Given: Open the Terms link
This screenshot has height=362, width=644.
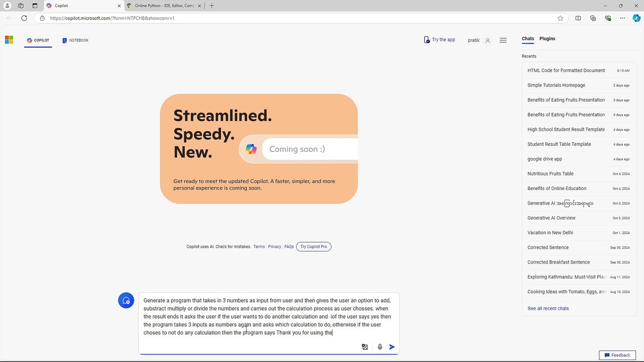Looking at the screenshot, I should (x=259, y=247).
